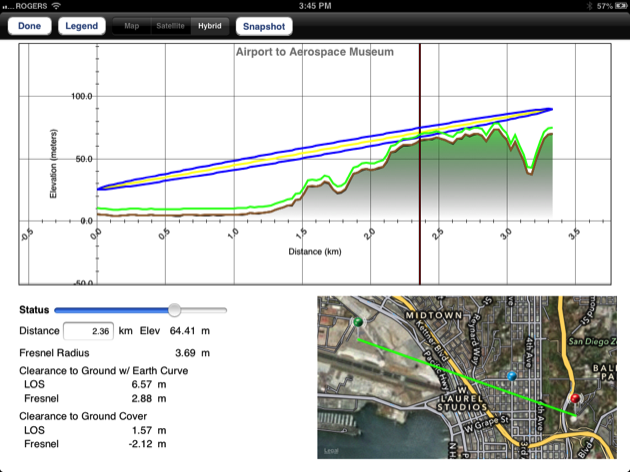630x472 pixels.
Task: Switch map view to Satellite
Action: click(x=169, y=26)
